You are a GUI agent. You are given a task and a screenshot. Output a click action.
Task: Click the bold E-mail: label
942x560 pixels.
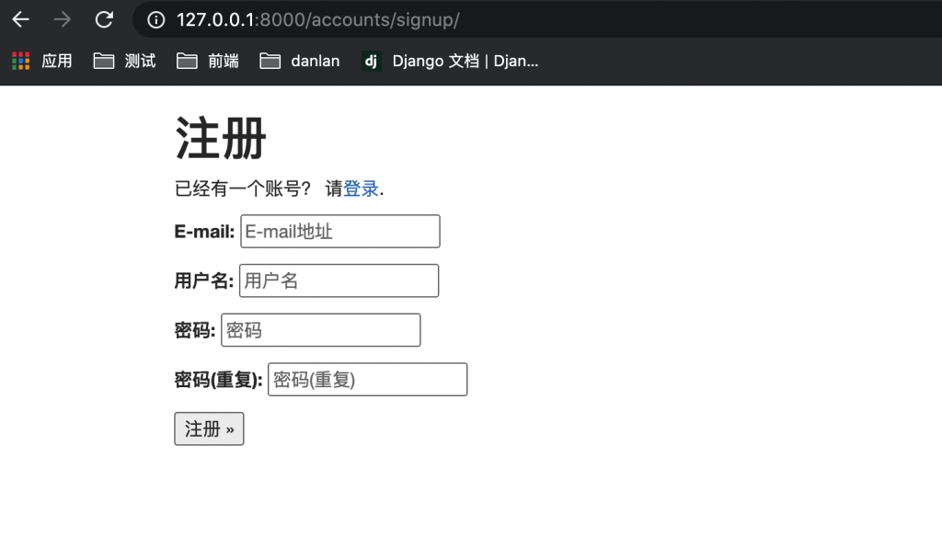tap(204, 232)
